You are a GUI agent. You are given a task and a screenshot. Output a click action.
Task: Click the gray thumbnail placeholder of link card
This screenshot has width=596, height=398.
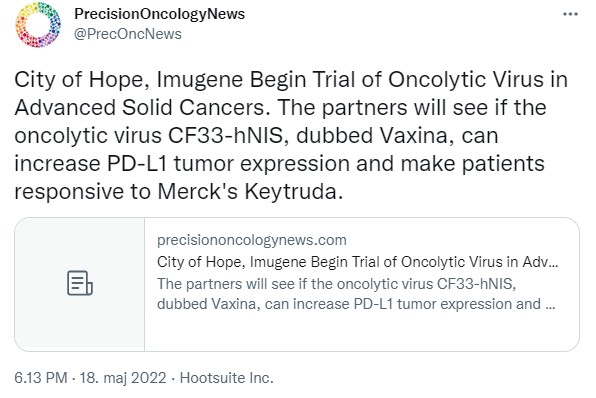click(x=80, y=284)
